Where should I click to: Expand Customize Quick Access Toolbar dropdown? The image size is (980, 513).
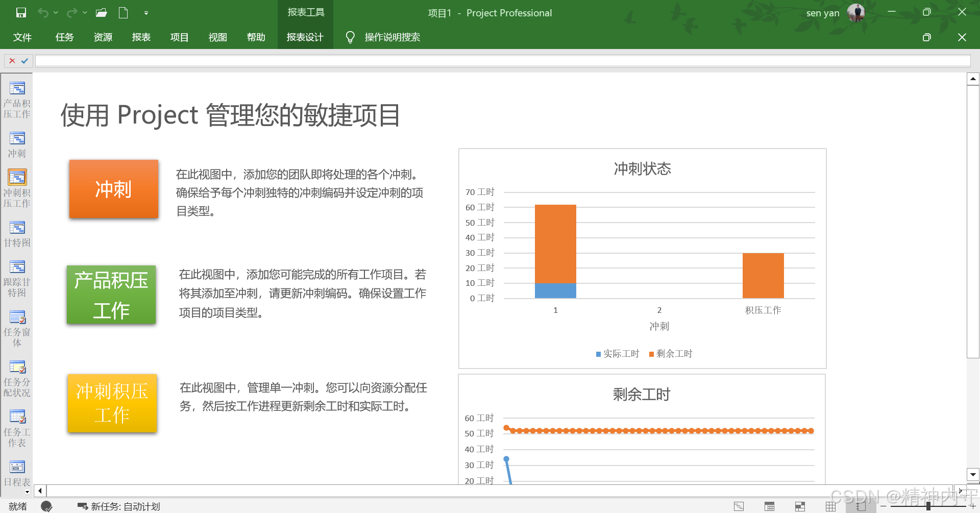point(146,13)
